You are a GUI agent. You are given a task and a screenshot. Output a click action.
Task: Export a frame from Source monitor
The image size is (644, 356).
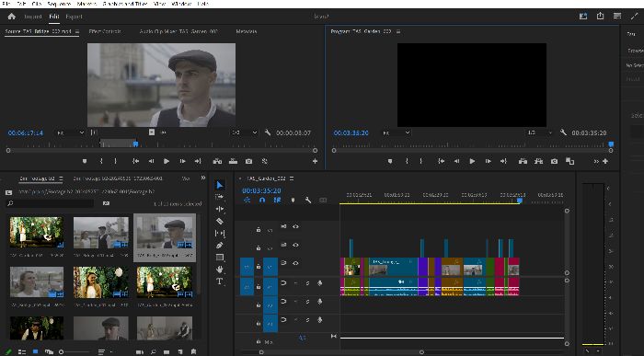[249, 161]
